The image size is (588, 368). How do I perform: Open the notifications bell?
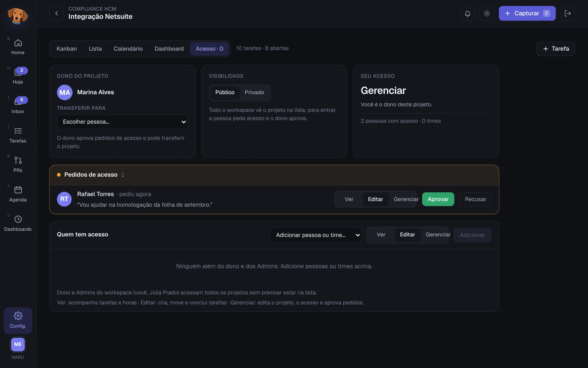467,13
